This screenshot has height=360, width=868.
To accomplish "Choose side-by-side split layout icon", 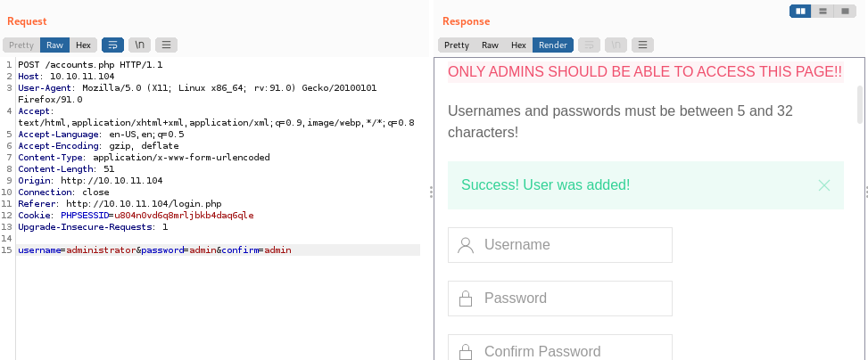I will (800, 11).
